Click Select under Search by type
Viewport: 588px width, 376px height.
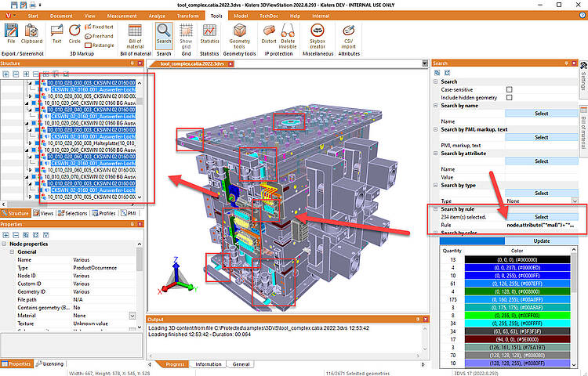click(x=541, y=193)
